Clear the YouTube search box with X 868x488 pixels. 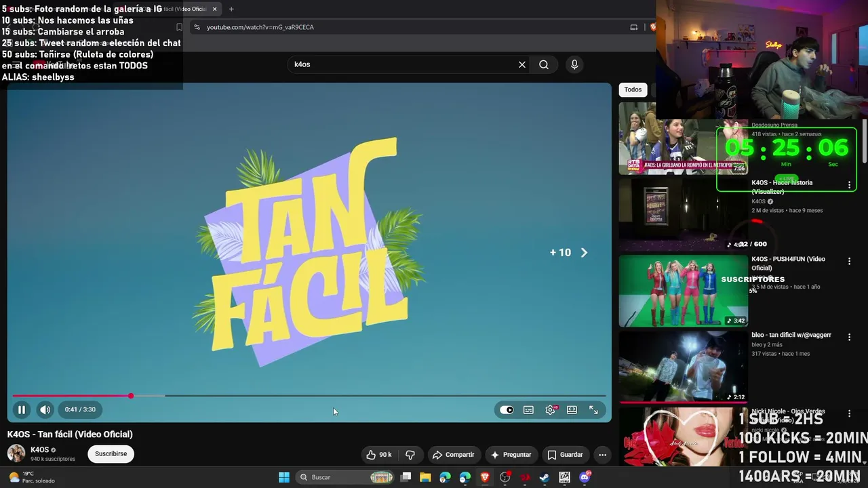tap(522, 64)
